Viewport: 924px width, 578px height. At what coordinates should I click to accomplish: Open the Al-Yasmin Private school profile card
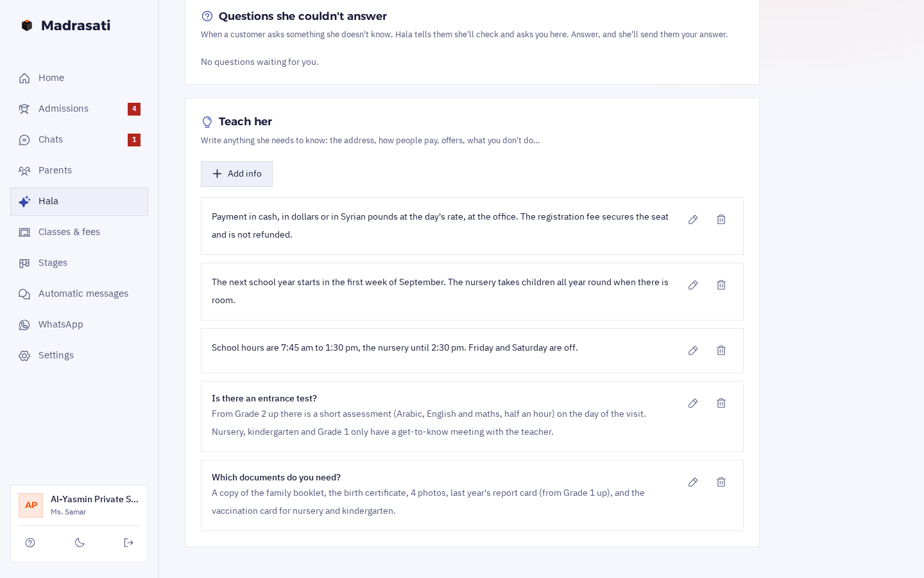79,505
